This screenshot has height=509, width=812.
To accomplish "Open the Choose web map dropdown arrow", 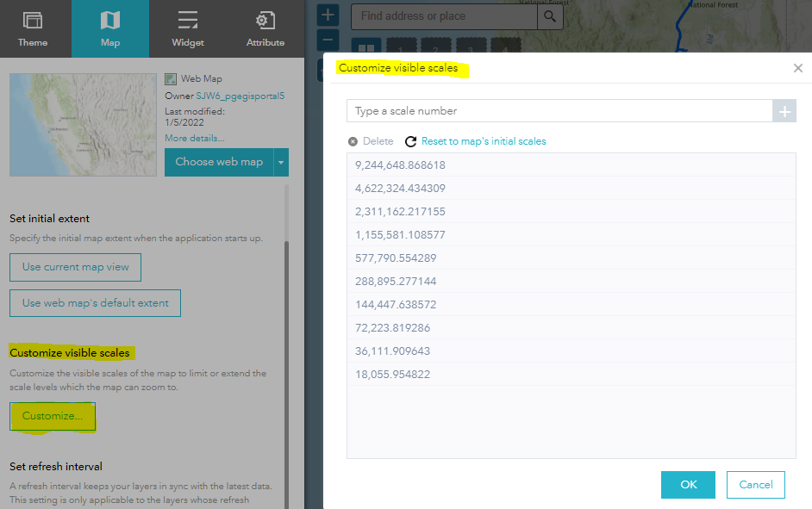I will (280, 162).
